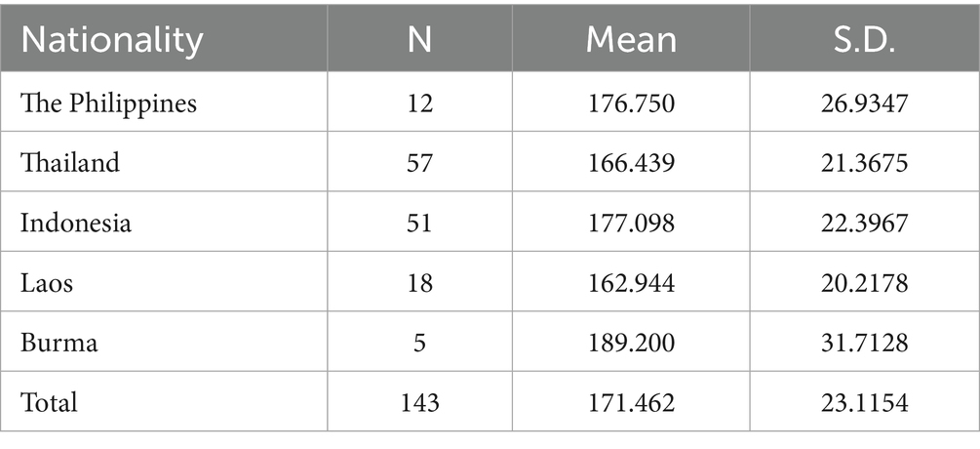Viewport: 980px width, 449px height.
Task: Click the Burma row label
Action: pos(55,343)
